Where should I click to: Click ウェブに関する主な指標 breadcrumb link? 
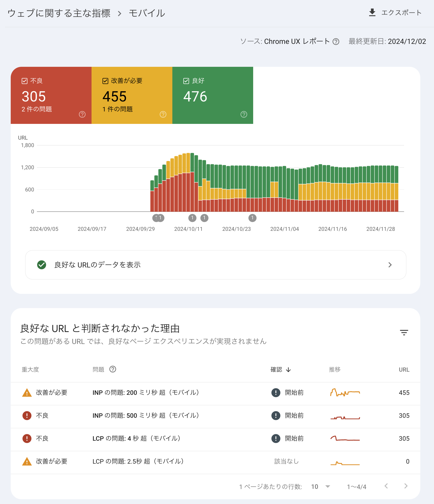pyautogui.click(x=59, y=13)
